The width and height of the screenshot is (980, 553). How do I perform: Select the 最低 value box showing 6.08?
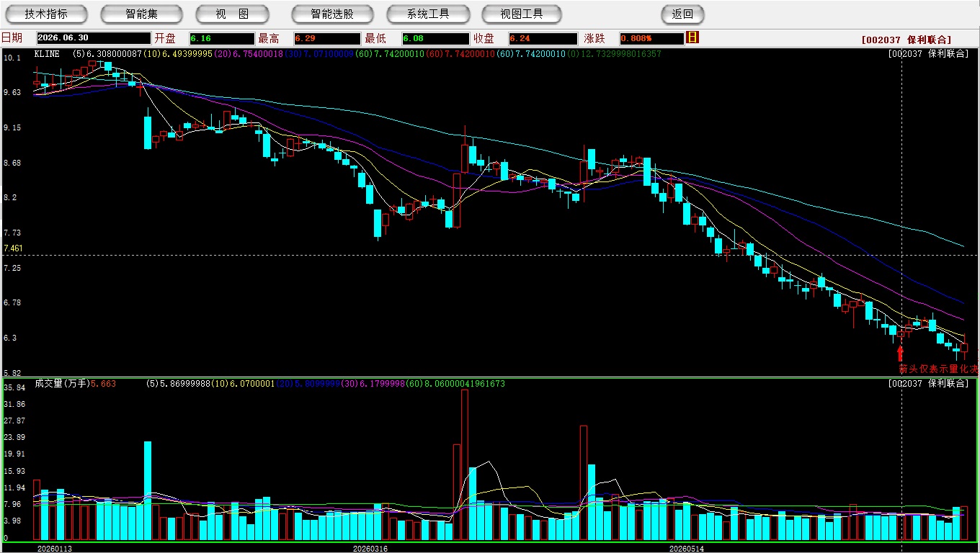[436, 38]
